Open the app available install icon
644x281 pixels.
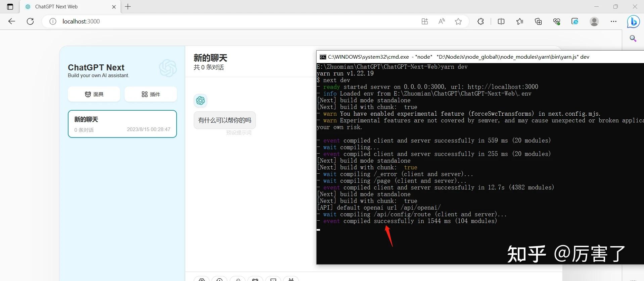[425, 21]
